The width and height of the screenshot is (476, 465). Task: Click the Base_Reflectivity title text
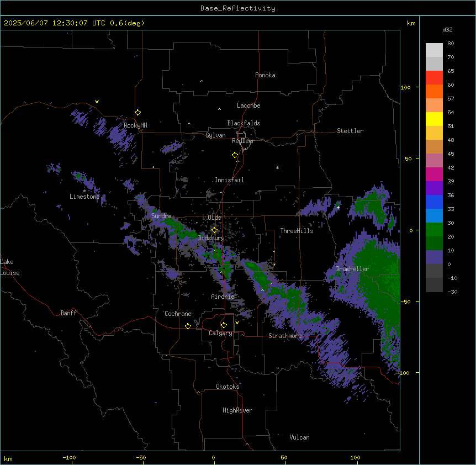[238, 8]
